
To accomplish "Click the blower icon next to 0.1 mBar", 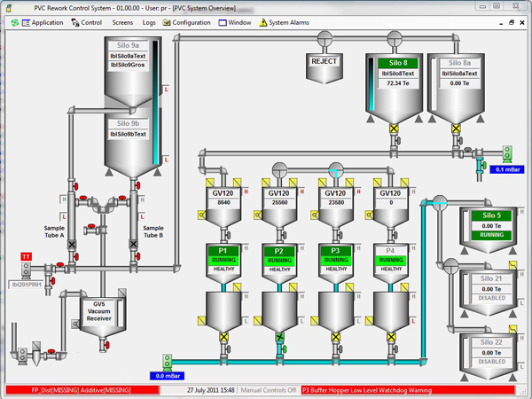I will coord(507,154).
